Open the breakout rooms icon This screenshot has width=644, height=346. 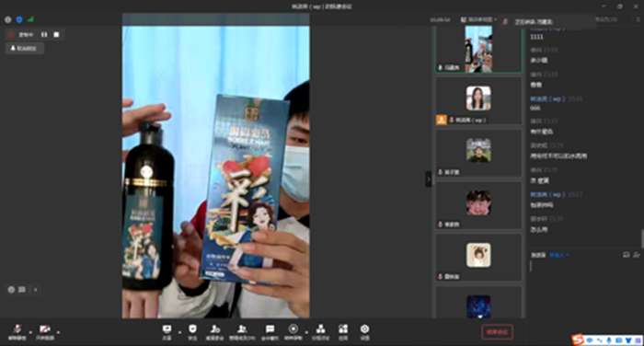click(x=320, y=332)
